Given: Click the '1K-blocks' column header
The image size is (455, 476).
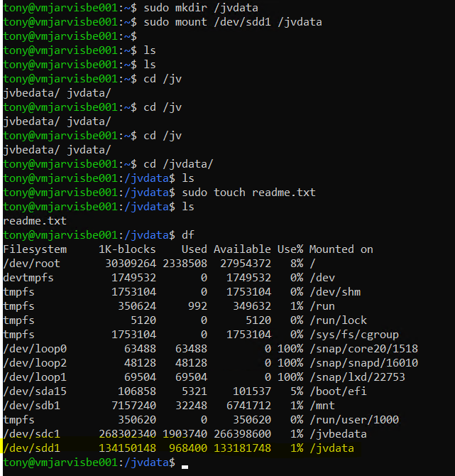Looking at the screenshot, I should pyautogui.click(x=127, y=249).
